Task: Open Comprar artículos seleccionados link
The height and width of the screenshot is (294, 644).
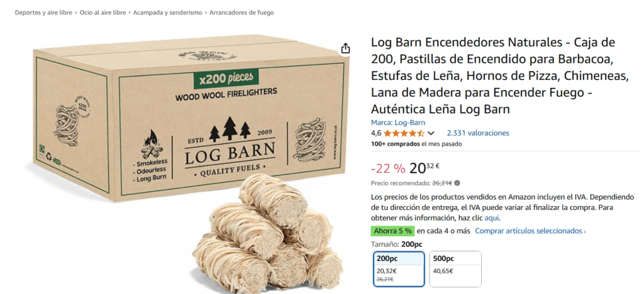Action: coord(530,231)
